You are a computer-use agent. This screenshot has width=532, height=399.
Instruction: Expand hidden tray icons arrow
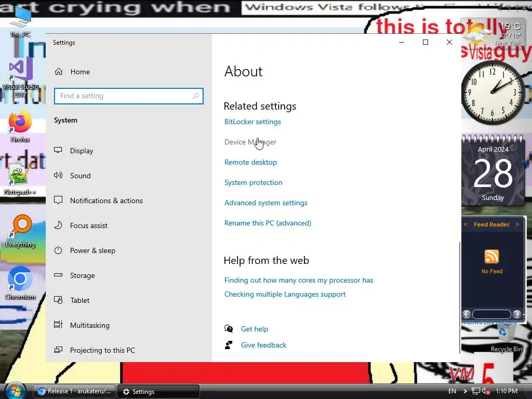pos(465,391)
